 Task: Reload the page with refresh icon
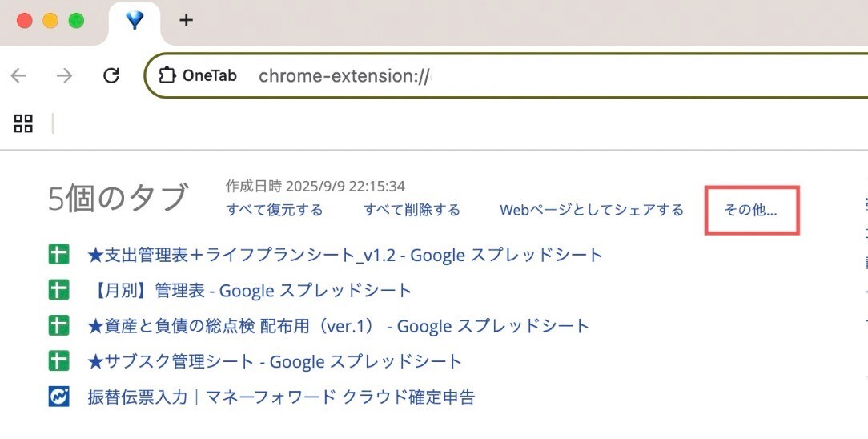pyautogui.click(x=111, y=75)
